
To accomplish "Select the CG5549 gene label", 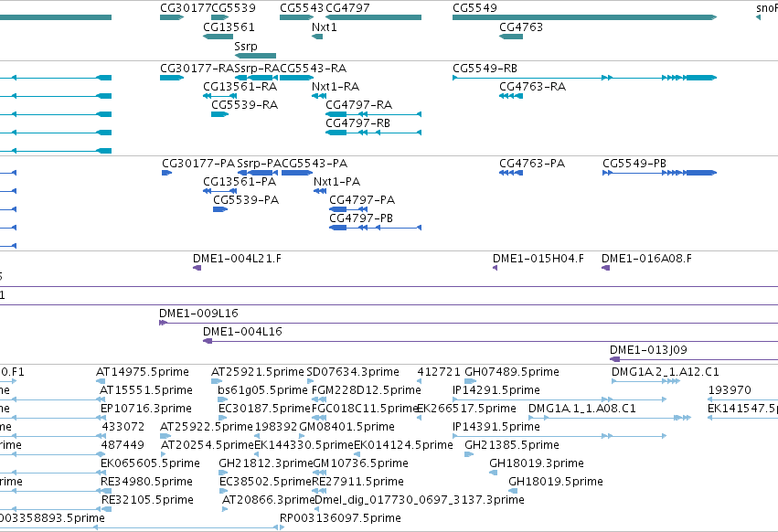I will pyautogui.click(x=474, y=8).
